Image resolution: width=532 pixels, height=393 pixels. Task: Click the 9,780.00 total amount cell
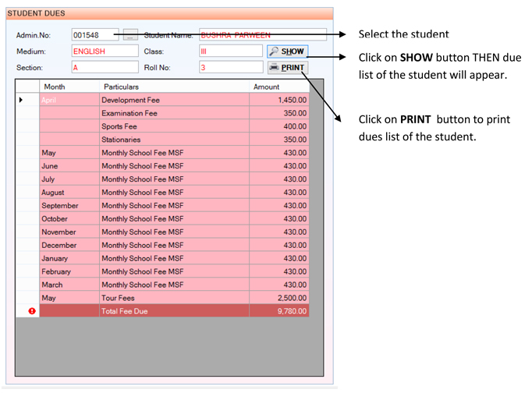point(279,311)
